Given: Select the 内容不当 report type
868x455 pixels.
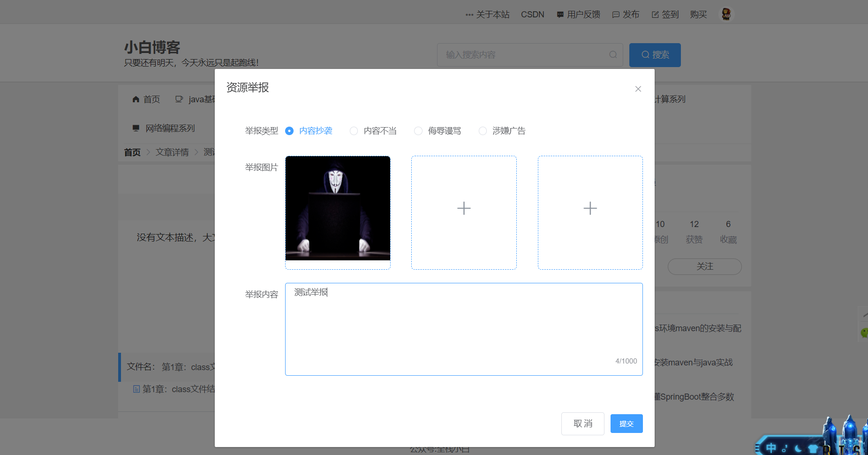Looking at the screenshot, I should tap(354, 130).
